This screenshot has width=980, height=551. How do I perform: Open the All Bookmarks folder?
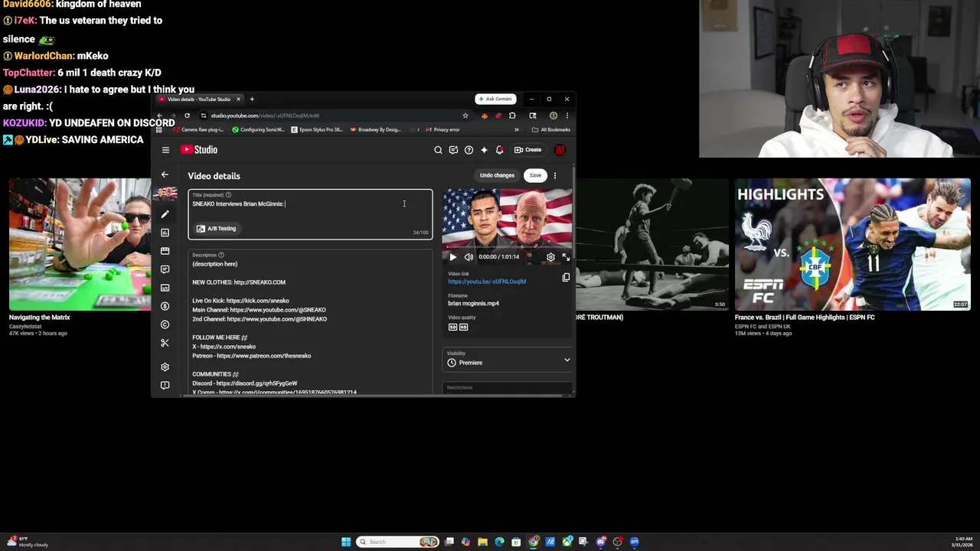click(x=551, y=129)
